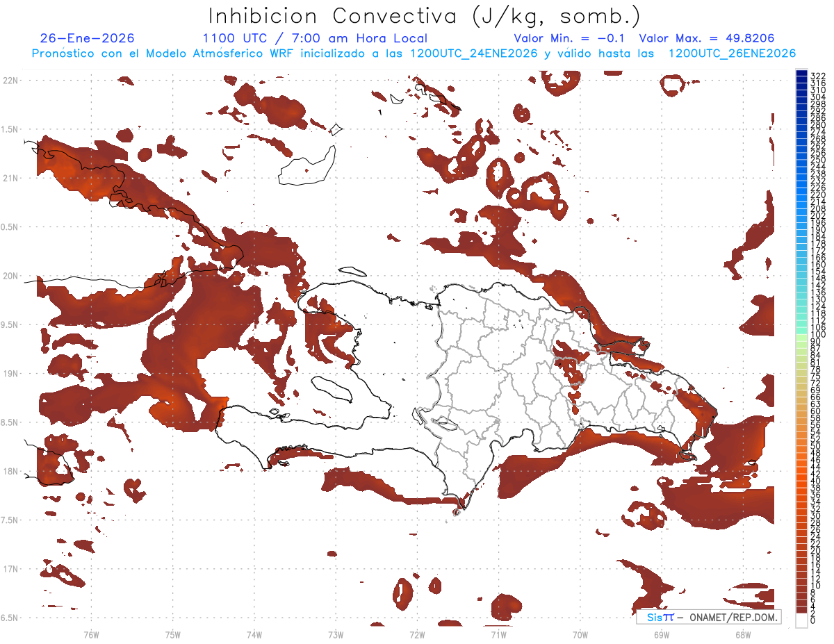
Task: Select the '20N' latitude axis label
Action: pos(10,276)
